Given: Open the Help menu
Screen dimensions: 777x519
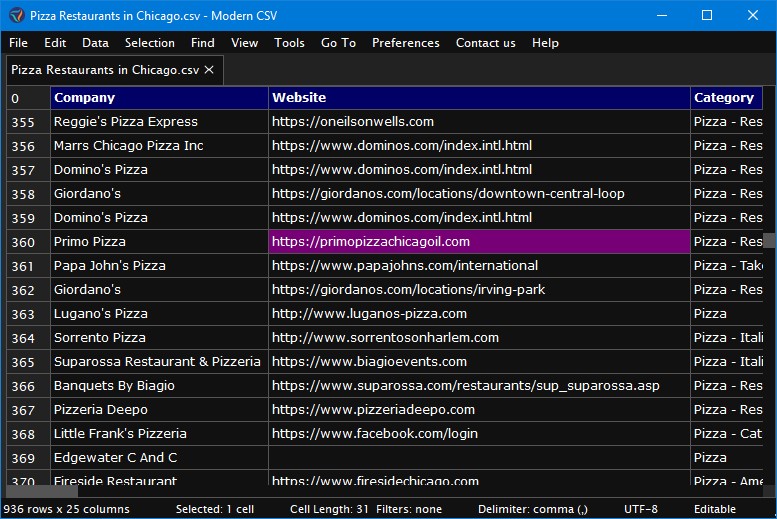Looking at the screenshot, I should point(545,43).
